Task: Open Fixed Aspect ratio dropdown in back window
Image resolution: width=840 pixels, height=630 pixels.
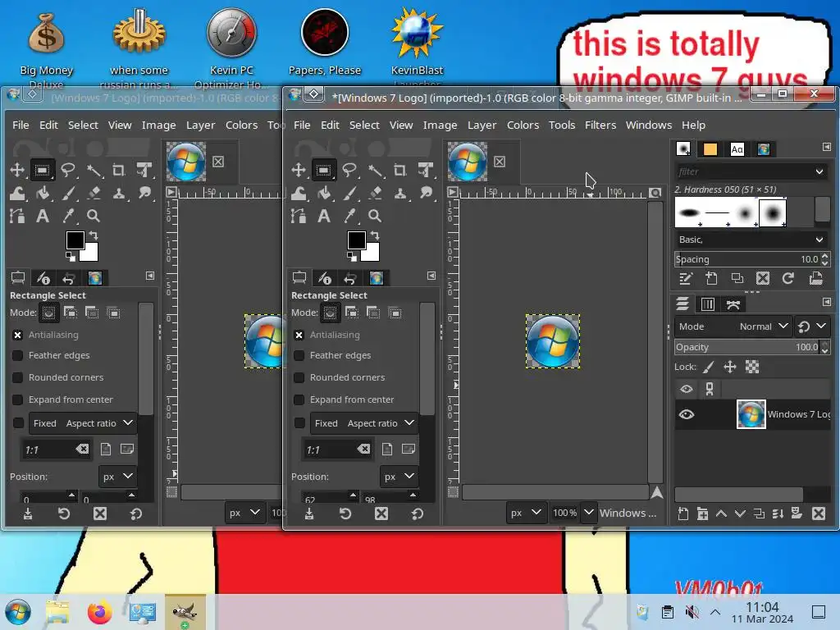Action: click(83, 423)
